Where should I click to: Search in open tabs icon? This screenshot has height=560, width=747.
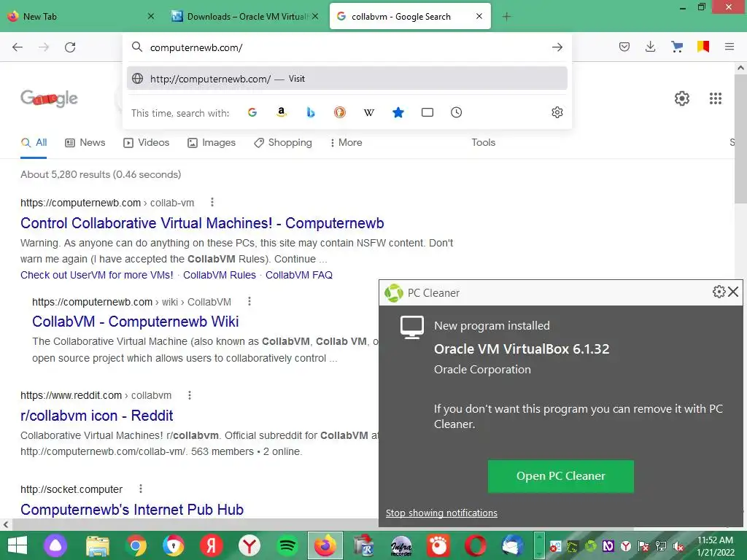(x=427, y=112)
